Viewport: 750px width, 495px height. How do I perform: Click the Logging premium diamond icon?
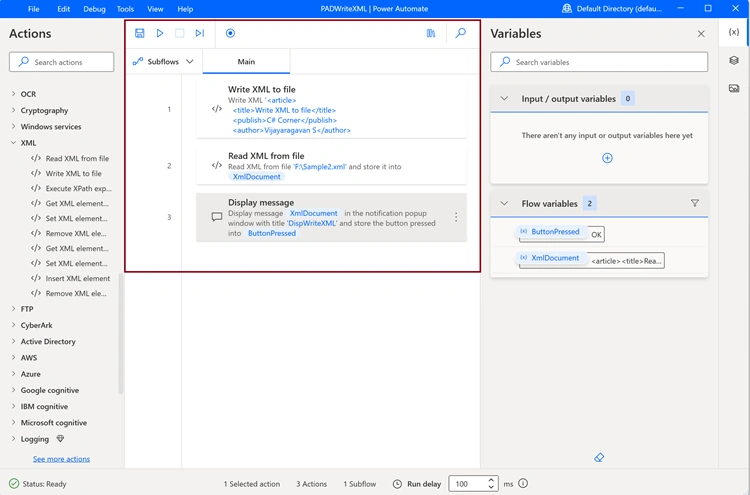60,439
